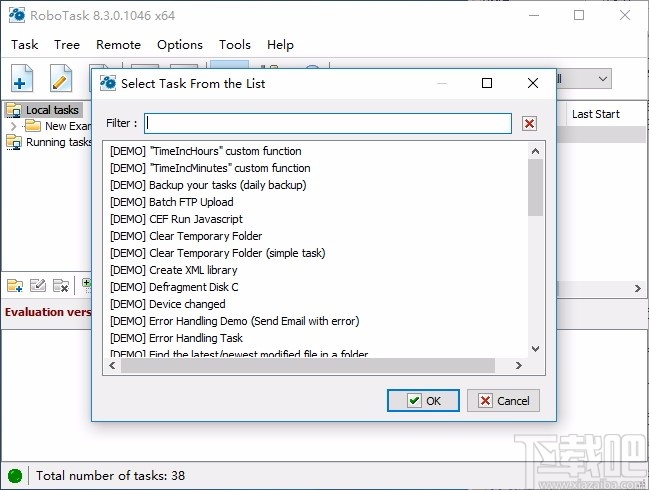Open the Tree menu
This screenshot has height=490, width=649.
67,44
